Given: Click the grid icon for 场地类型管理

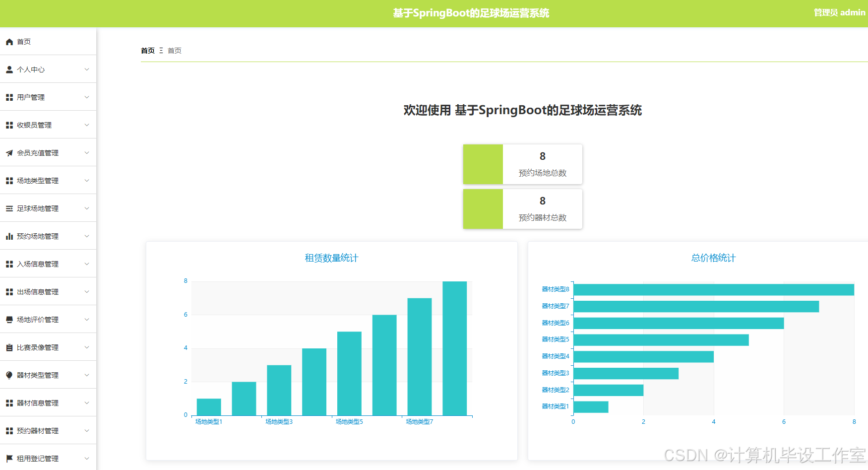Looking at the screenshot, I should pos(9,181).
